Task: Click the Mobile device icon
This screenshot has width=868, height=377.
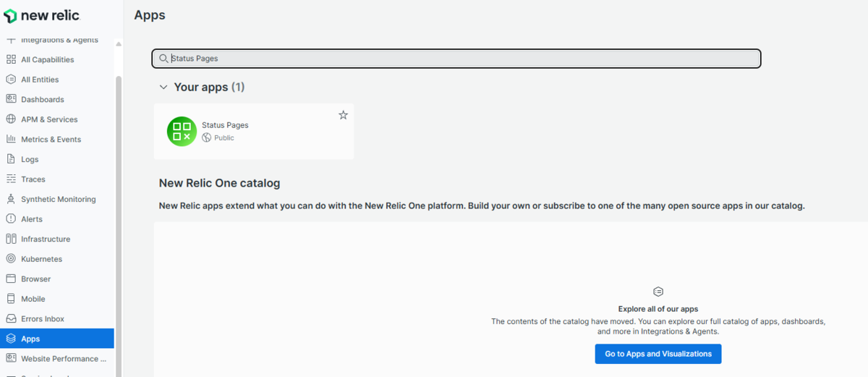Action: pos(11,298)
